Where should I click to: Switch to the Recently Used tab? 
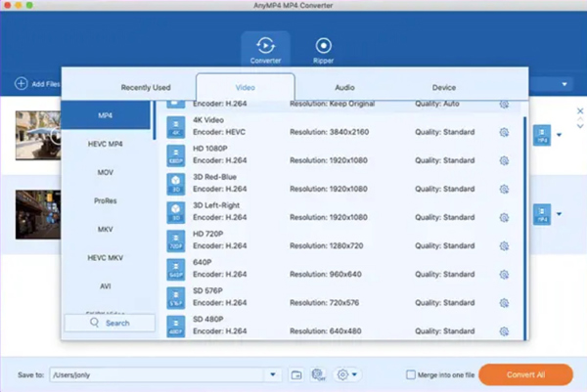click(x=146, y=88)
